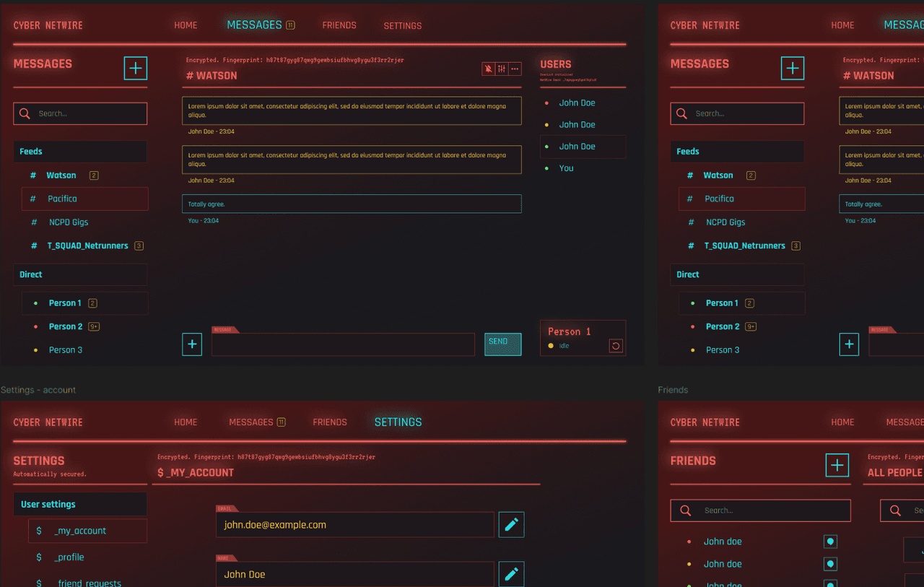This screenshot has height=587, width=924.
Task: Select the highlighted John Doe with green status
Action: tap(577, 147)
